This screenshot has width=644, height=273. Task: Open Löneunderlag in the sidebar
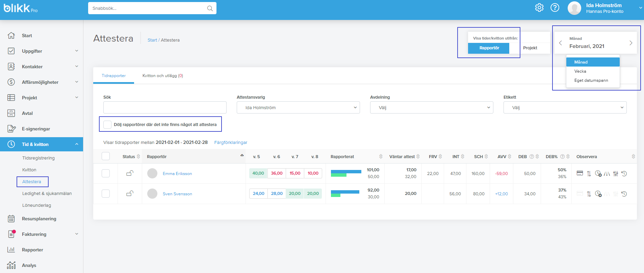[x=37, y=205]
